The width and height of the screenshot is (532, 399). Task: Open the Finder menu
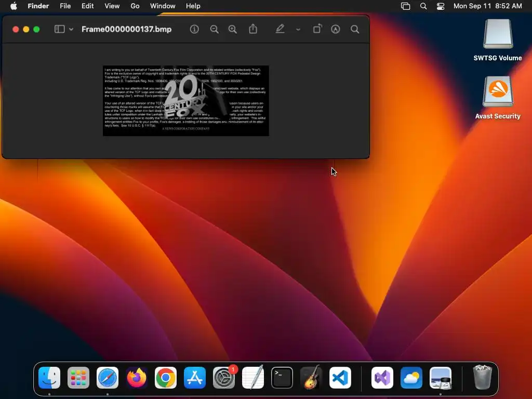tap(38, 6)
